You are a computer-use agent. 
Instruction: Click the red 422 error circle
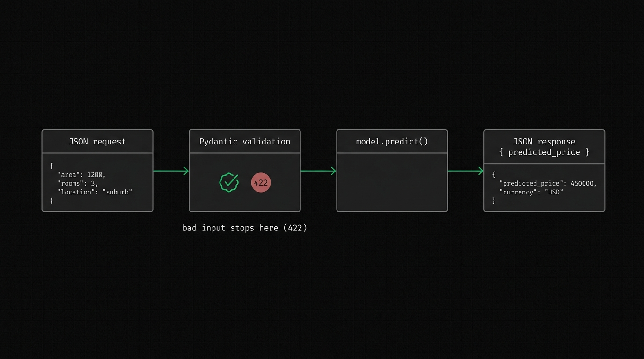[x=261, y=182]
